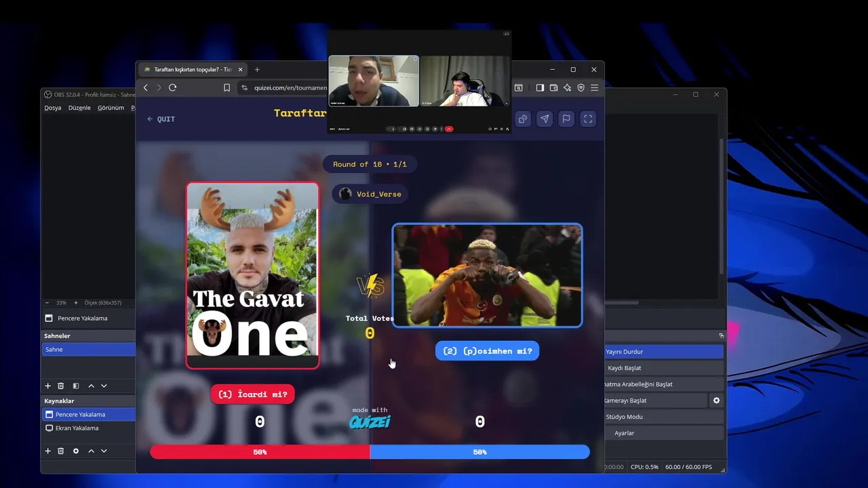The width and height of the screenshot is (868, 488).
Task: Enter fullscreen mode in quizei
Action: coord(588,119)
